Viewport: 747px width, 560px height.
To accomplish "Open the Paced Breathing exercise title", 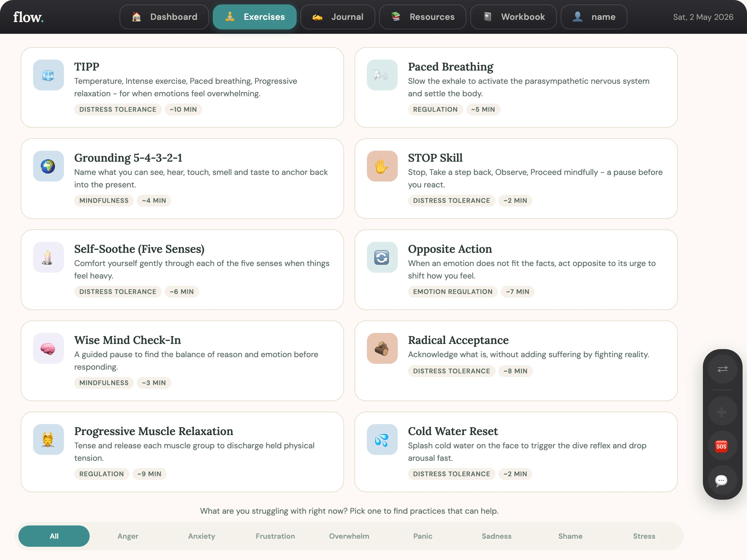I will (x=450, y=66).
